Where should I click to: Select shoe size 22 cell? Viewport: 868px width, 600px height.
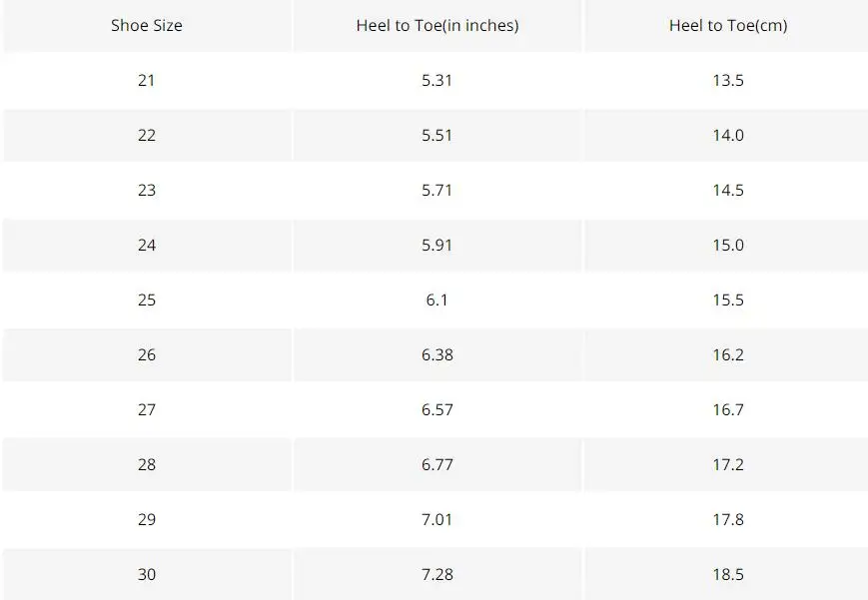click(x=147, y=135)
